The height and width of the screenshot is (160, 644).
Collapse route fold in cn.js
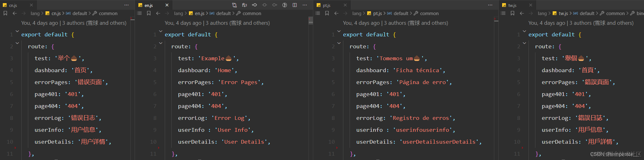[x=17, y=43]
